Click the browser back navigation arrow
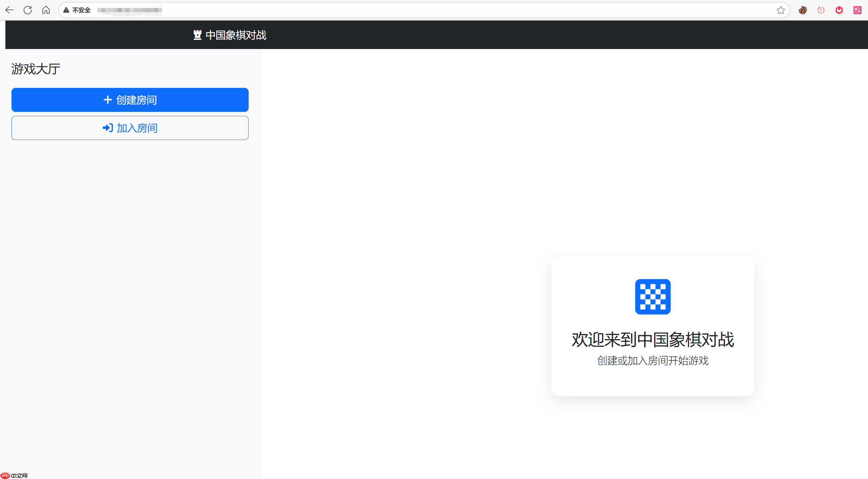Image resolution: width=868 pixels, height=479 pixels. tap(9, 10)
